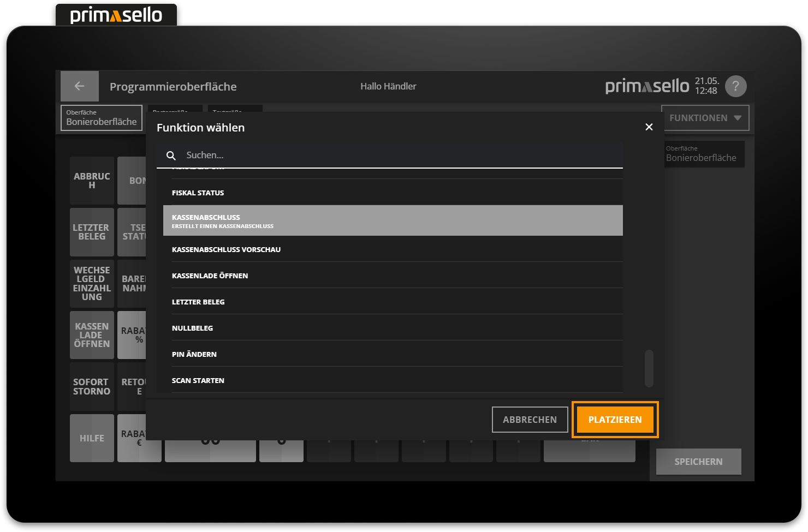
Task: Open the Funktionen dropdown
Action: tap(705, 117)
